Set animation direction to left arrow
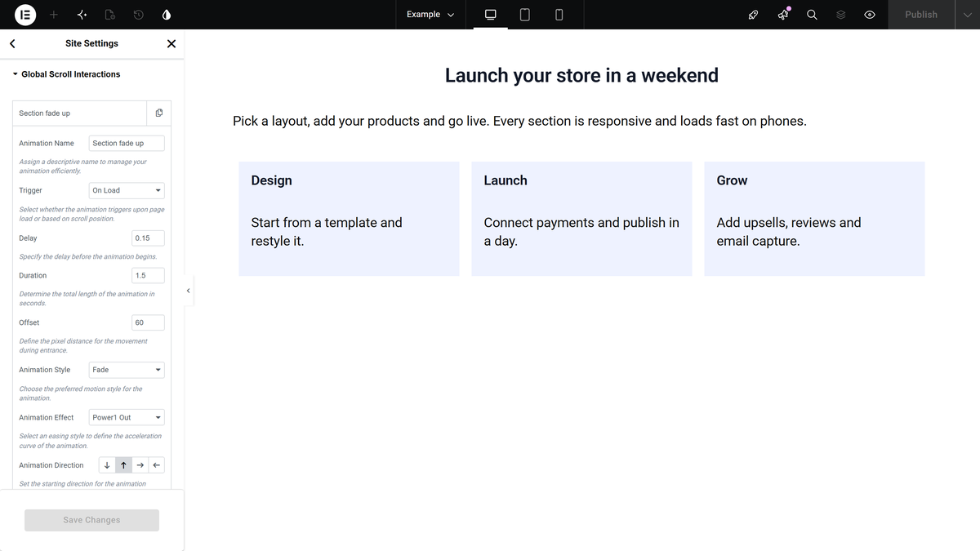 (x=157, y=465)
